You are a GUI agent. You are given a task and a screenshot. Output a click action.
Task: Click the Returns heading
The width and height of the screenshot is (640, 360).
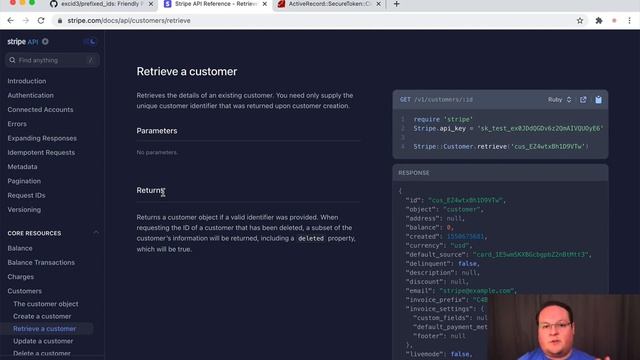pos(151,190)
